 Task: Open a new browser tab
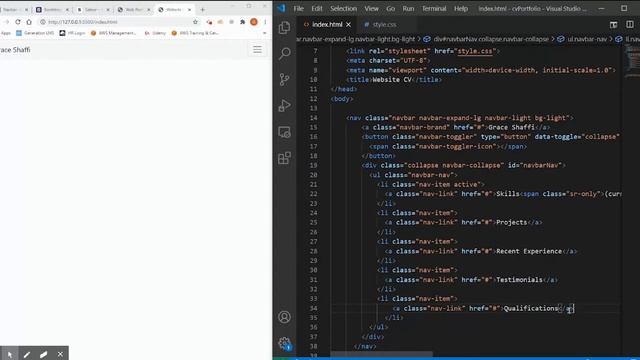pos(202,9)
